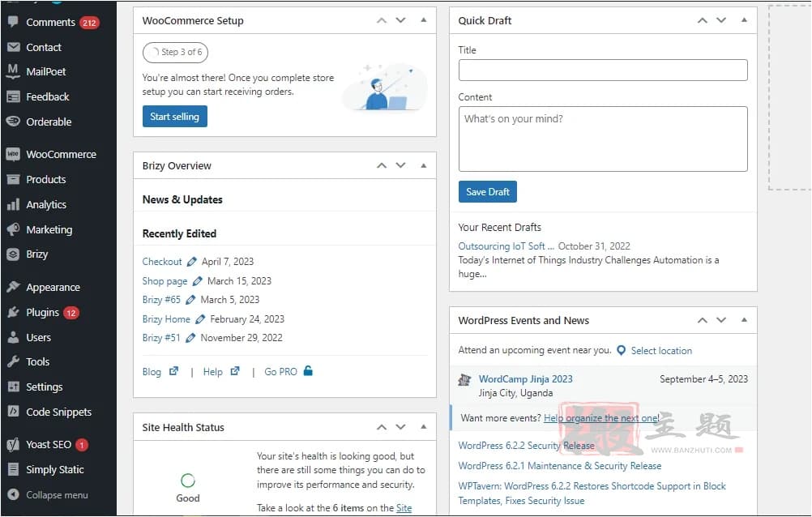Move WordPress Events and News panel up
Screen dimensions: 812x517
(x=703, y=321)
